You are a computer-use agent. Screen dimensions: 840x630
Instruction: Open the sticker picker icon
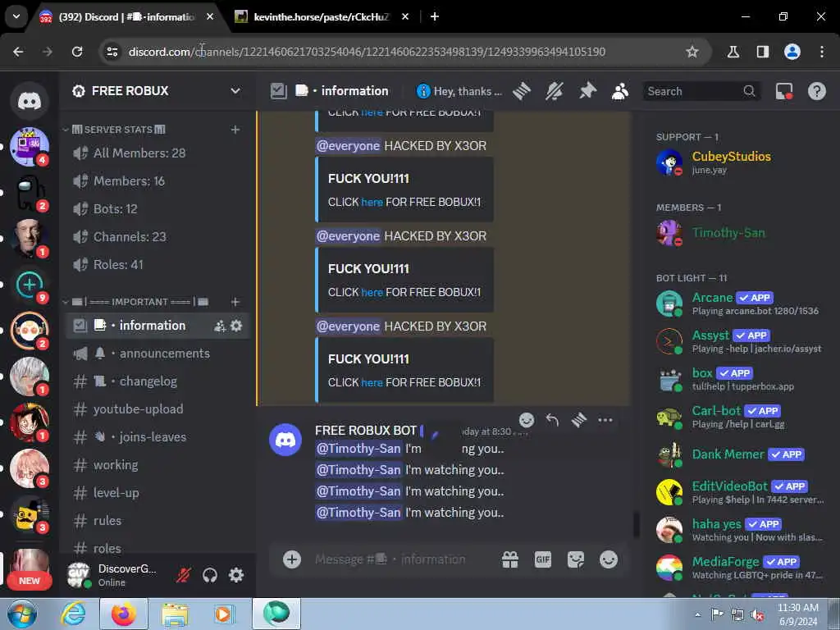point(576,559)
